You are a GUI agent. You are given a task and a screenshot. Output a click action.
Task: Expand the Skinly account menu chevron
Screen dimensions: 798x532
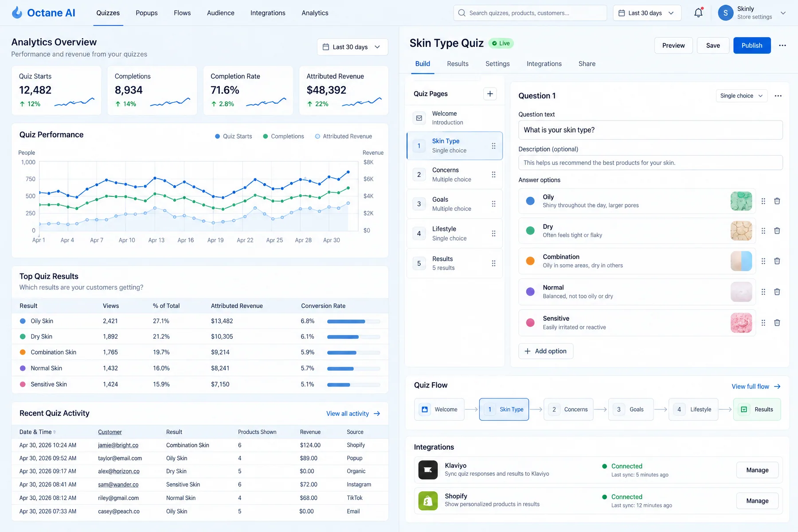pos(783,13)
